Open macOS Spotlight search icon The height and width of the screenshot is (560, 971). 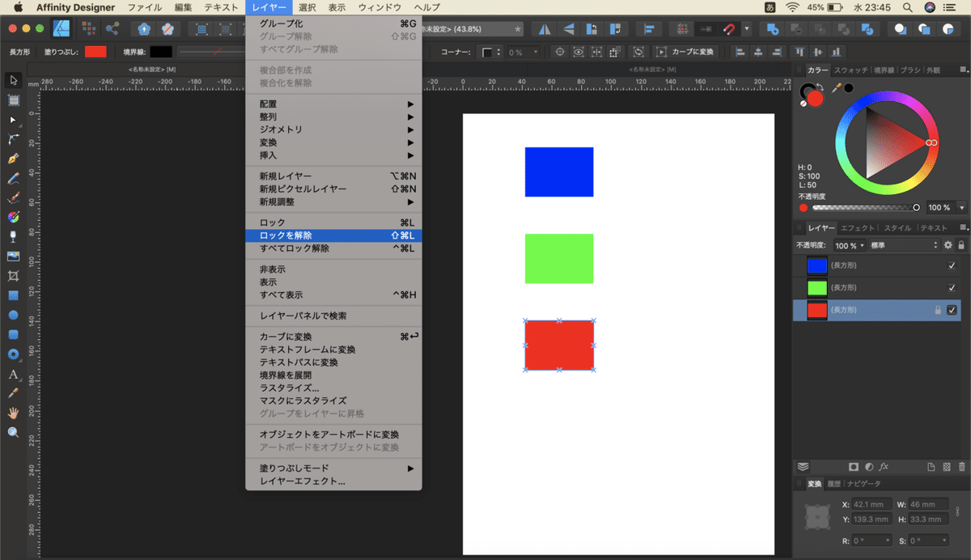(x=907, y=6)
